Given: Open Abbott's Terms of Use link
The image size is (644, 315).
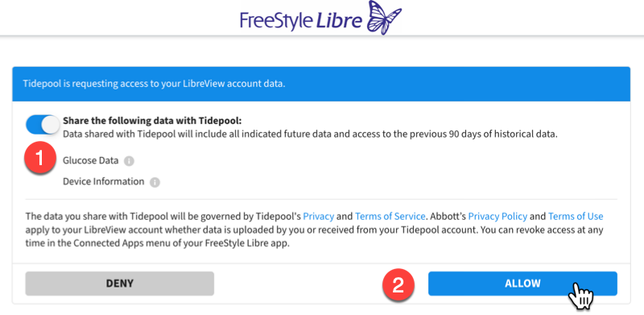Looking at the screenshot, I should [x=576, y=216].
